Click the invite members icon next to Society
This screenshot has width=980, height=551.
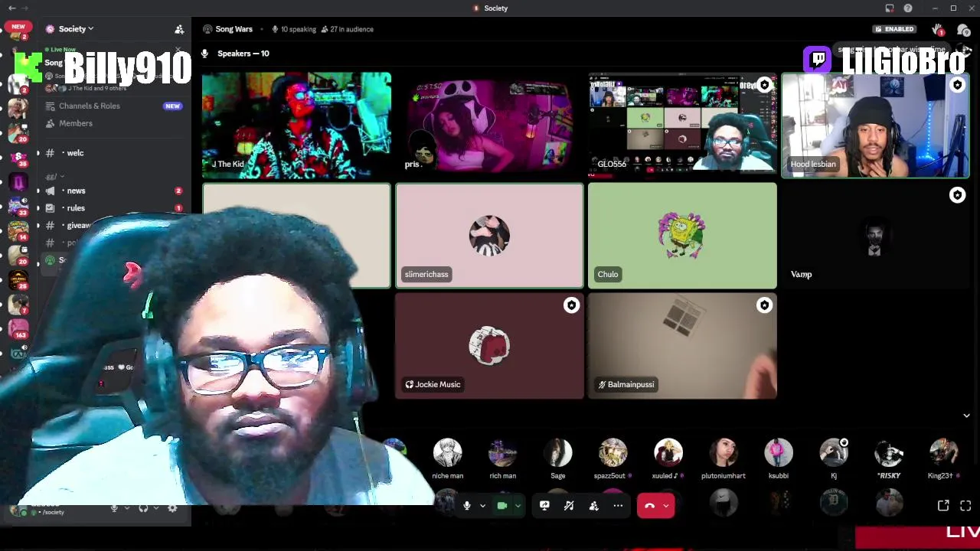tap(179, 29)
